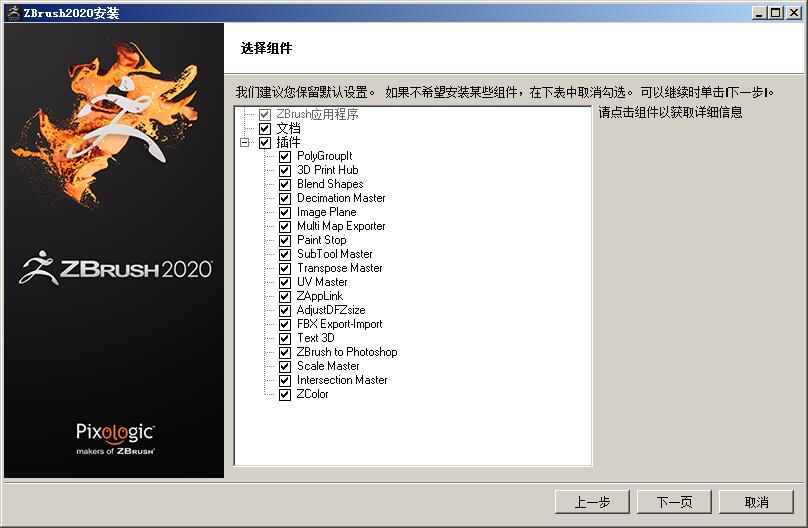Viewport: 808px width, 528px height.
Task: Select the ZAppLink label
Action: (x=320, y=296)
